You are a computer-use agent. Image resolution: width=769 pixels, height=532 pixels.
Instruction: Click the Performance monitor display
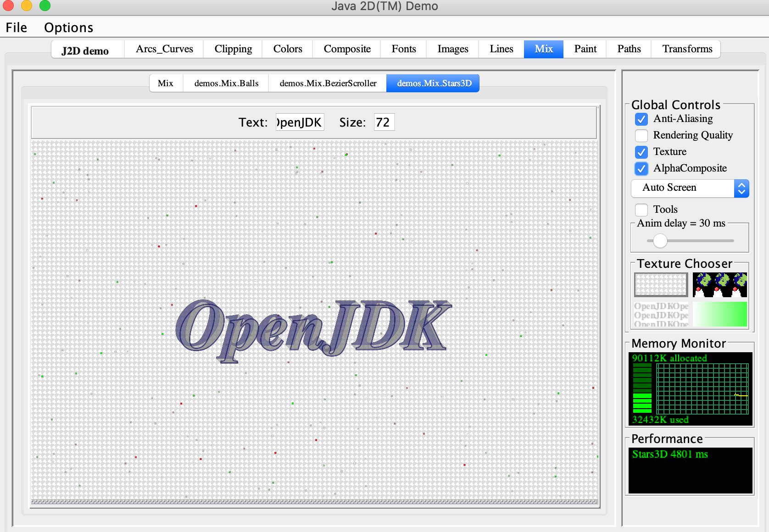tap(690, 470)
